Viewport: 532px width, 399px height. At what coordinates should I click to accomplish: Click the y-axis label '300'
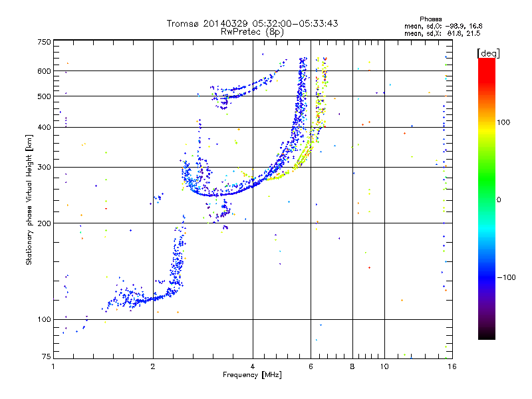[44, 167]
